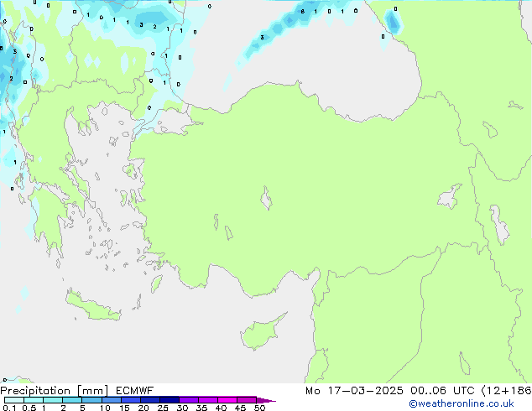Pick the 1–2 mm legend color box

53,400
